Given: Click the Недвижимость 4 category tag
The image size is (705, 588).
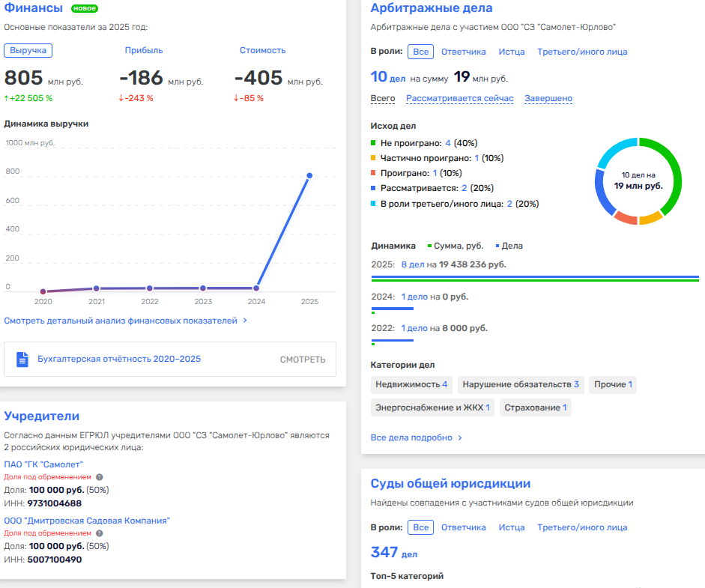Looking at the screenshot, I should tap(411, 384).
